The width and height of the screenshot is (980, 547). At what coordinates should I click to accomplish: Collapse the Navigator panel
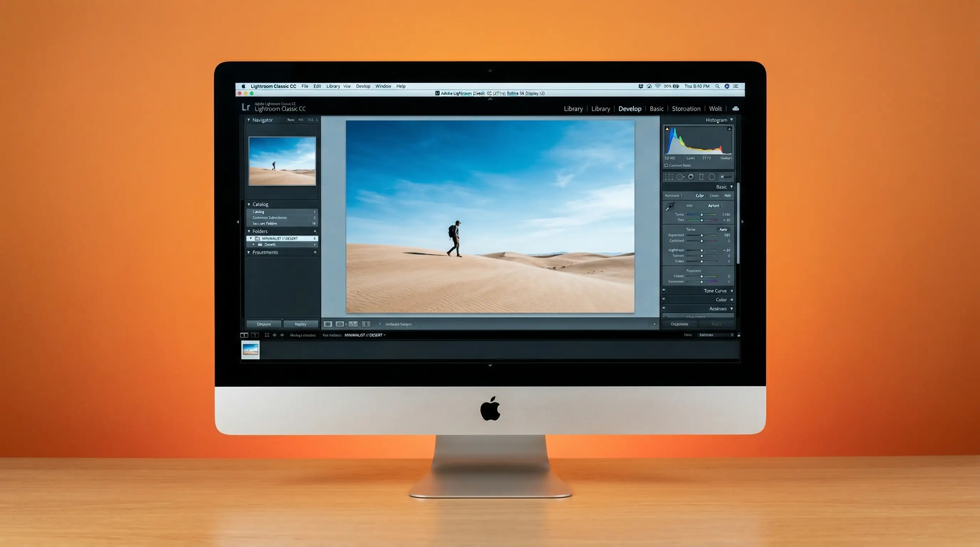249,120
